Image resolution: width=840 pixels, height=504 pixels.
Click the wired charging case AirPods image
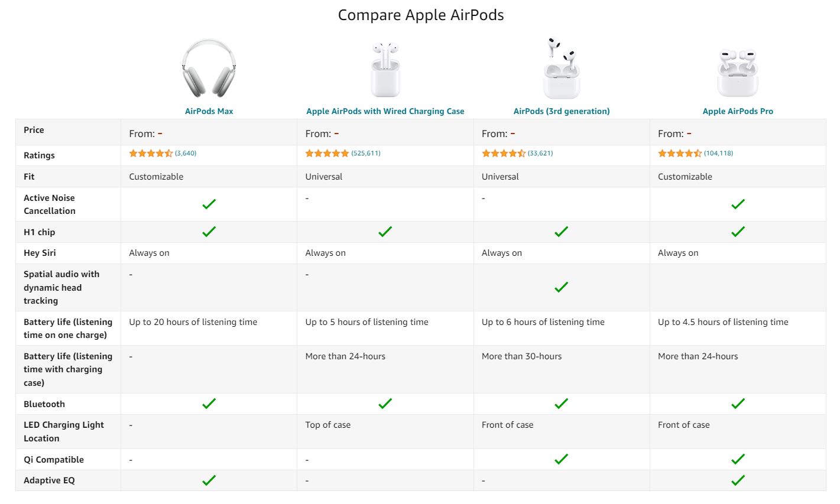(x=385, y=68)
